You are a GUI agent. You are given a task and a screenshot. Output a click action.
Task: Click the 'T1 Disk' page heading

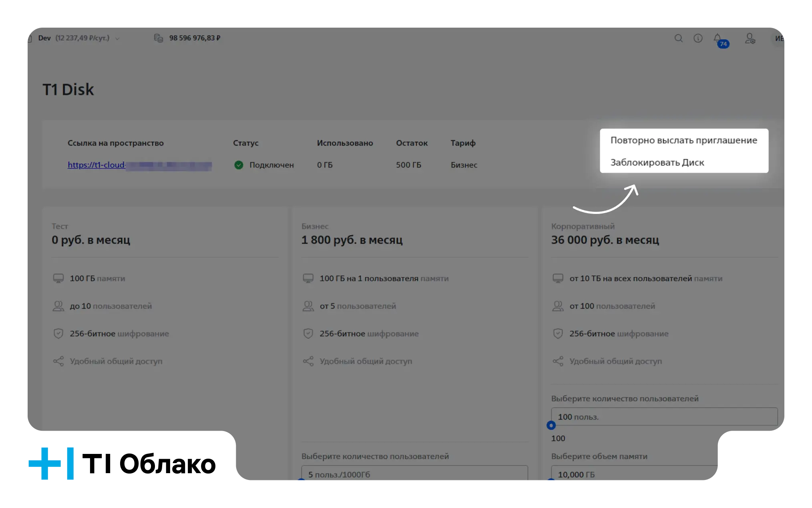(68, 89)
